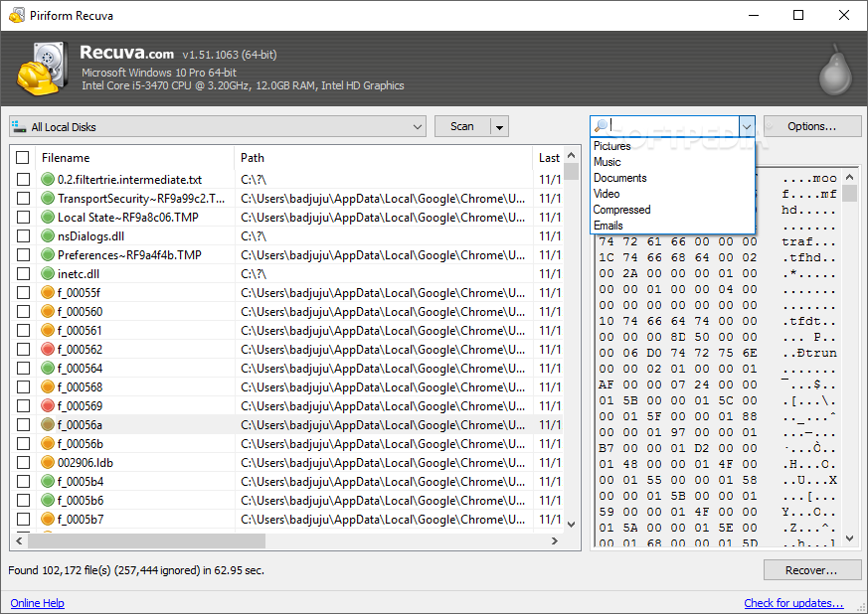This screenshot has width=868, height=614.
Task: Click the red status dot of f_000569
Action: (48, 406)
